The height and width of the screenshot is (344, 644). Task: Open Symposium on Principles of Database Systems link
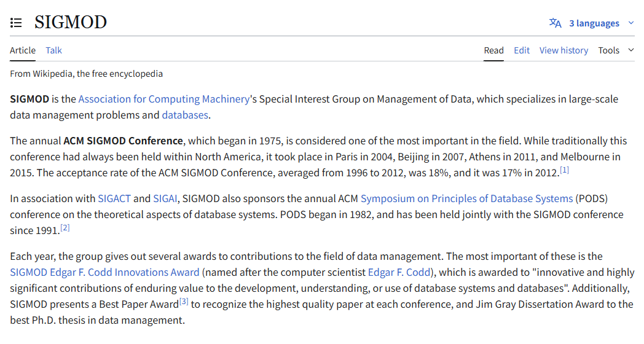(466, 198)
